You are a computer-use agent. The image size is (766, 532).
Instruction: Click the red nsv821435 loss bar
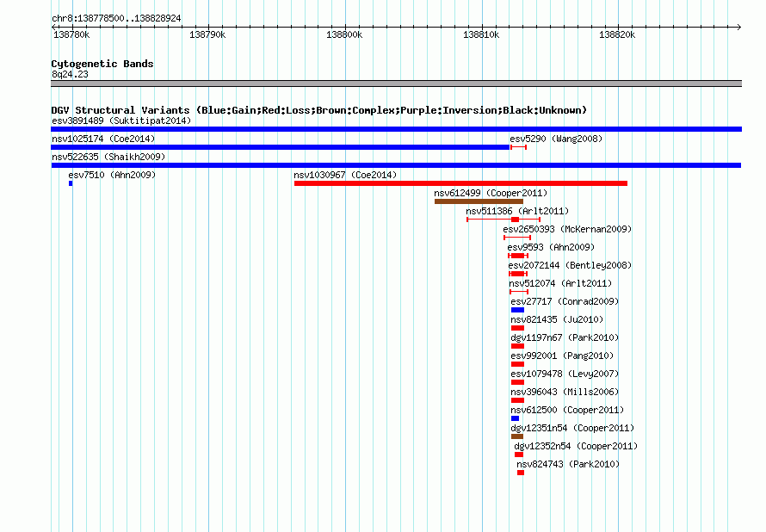click(x=517, y=328)
